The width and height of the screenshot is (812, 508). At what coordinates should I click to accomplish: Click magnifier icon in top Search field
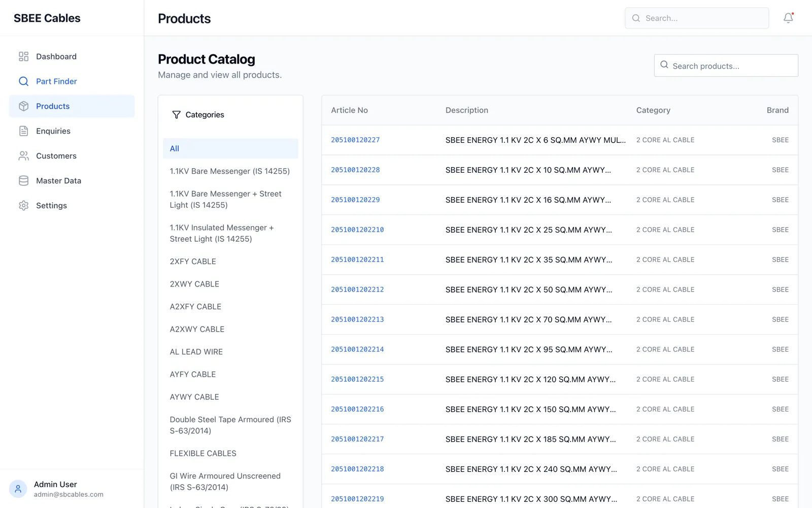click(x=636, y=18)
